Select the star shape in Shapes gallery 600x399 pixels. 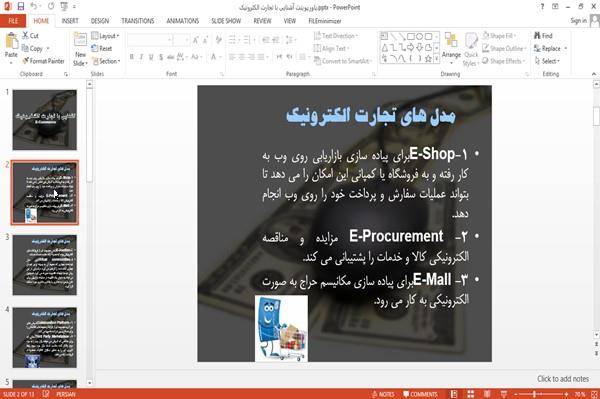click(x=429, y=59)
